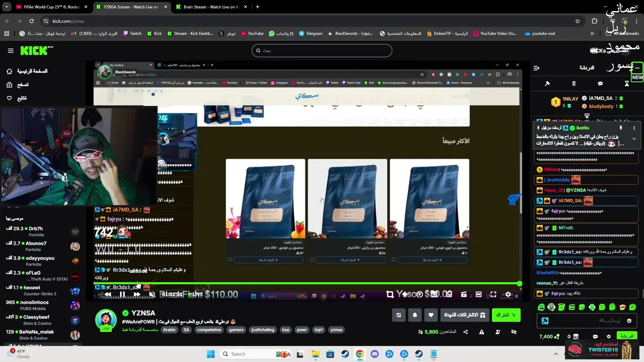Open the YouTube bookmark
Image resolution: width=644 pixels, height=362 pixels.
tap(252, 34)
